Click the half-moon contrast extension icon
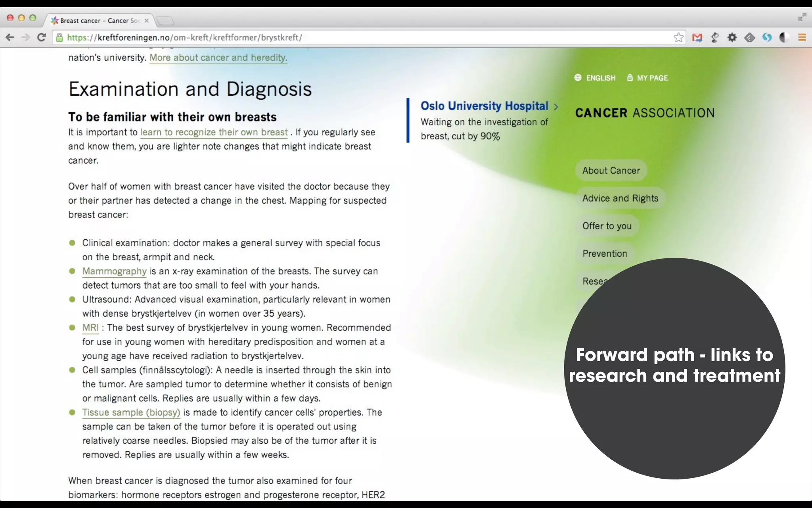The height and width of the screenshot is (508, 812). 783,38
